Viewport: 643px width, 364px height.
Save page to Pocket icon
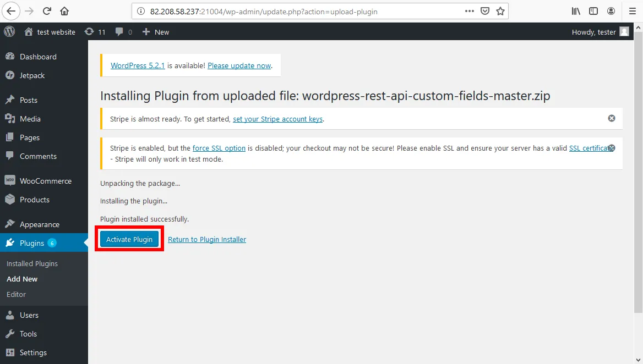click(484, 11)
